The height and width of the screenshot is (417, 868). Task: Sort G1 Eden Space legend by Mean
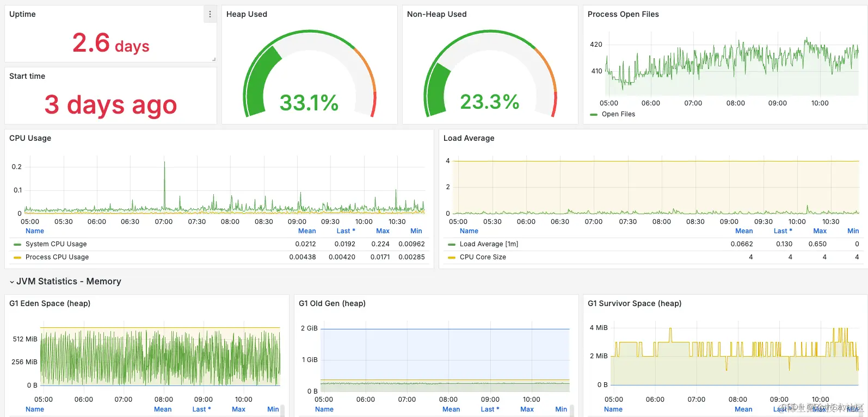tap(163, 409)
